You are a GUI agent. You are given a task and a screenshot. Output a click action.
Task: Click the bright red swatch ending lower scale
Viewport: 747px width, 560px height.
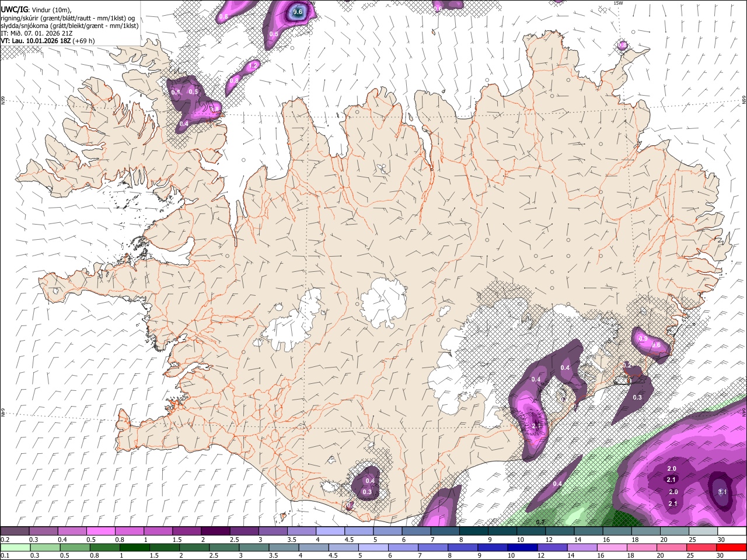coord(731,547)
